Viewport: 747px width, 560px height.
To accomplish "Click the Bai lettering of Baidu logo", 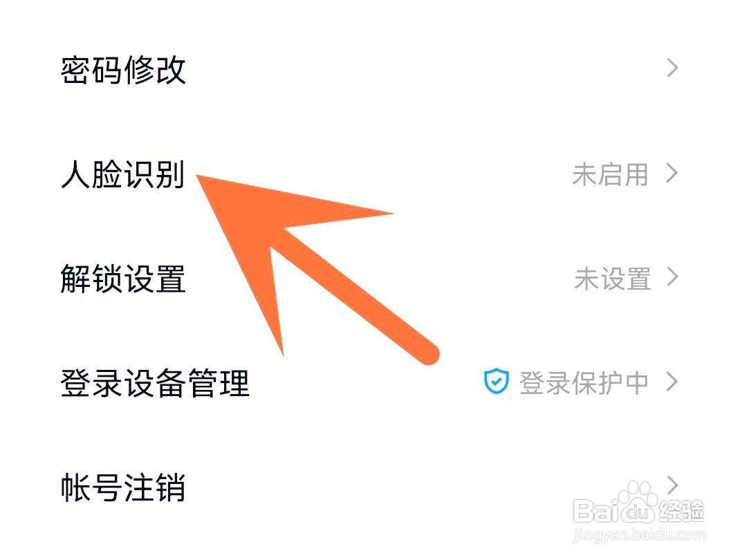I will click(597, 510).
